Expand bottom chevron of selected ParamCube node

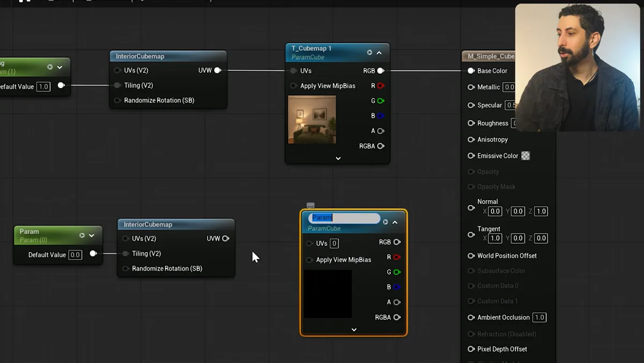(354, 330)
